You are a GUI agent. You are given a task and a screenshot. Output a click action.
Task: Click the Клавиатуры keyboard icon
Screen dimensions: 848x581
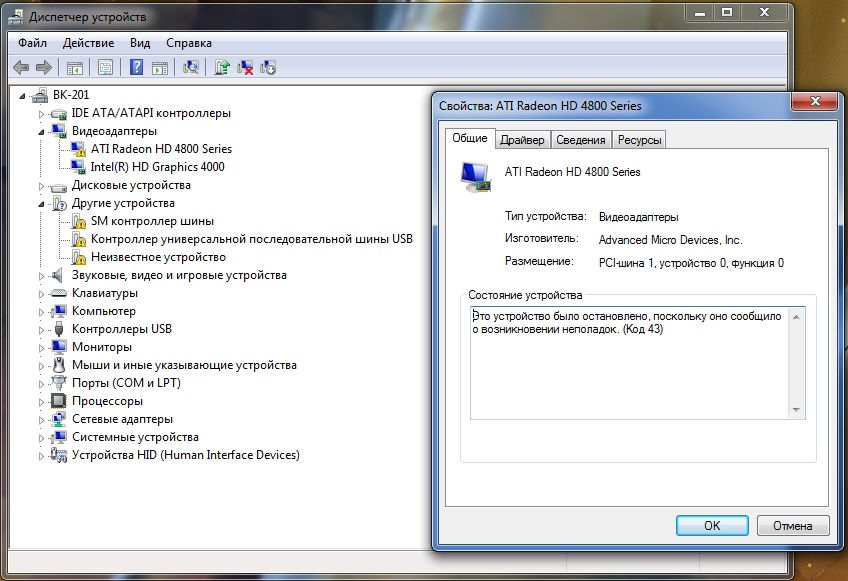58,293
